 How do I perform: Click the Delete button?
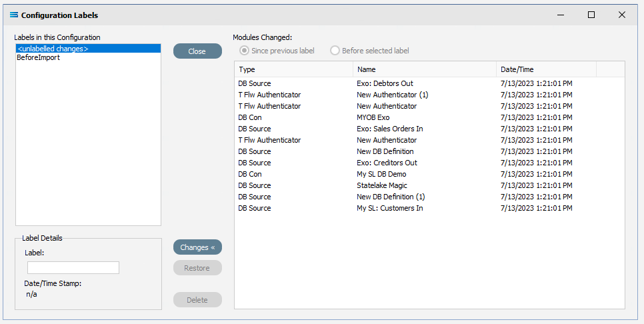[197, 300]
